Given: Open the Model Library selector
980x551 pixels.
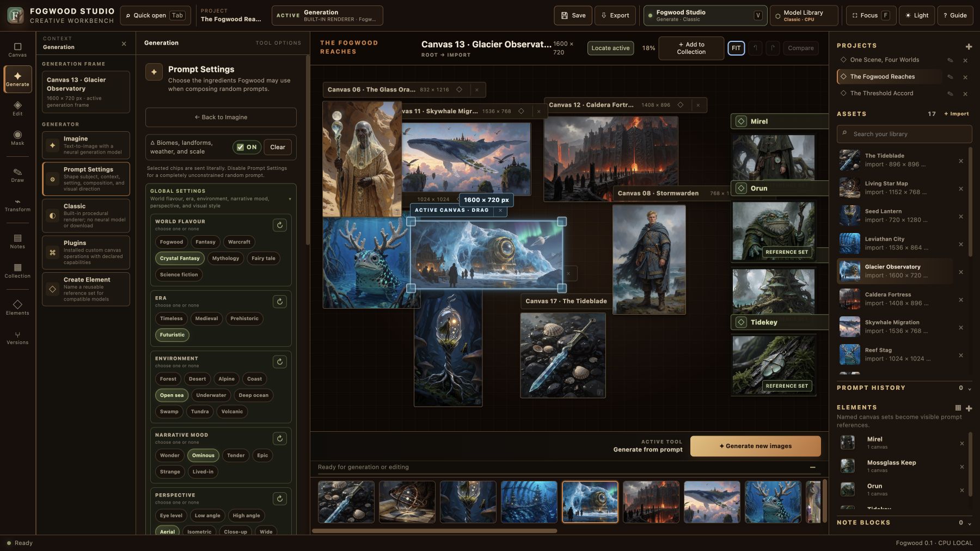Looking at the screenshot, I should pos(804,15).
